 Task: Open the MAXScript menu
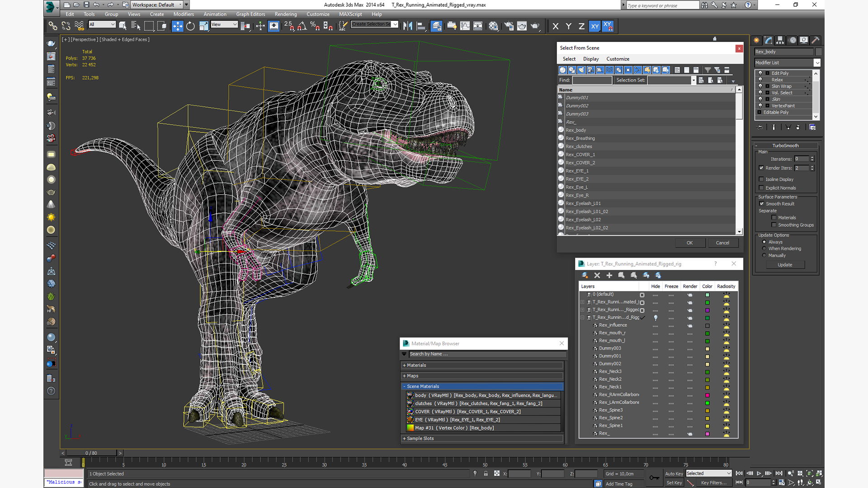pos(350,14)
